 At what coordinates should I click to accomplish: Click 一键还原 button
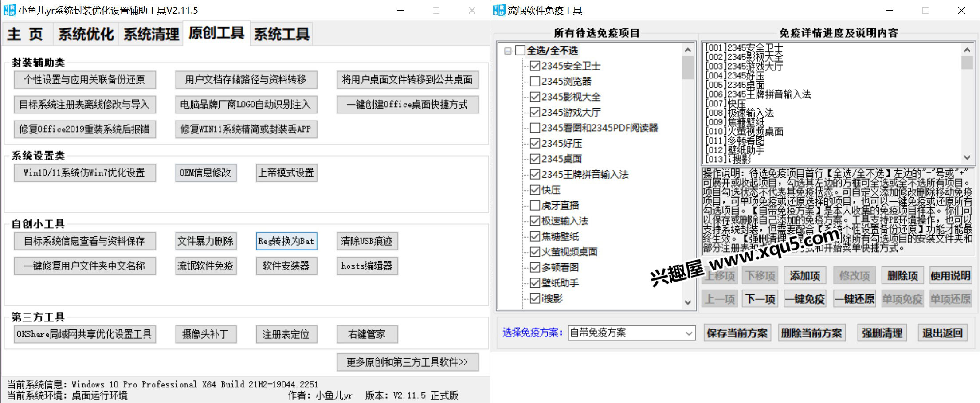coord(855,299)
